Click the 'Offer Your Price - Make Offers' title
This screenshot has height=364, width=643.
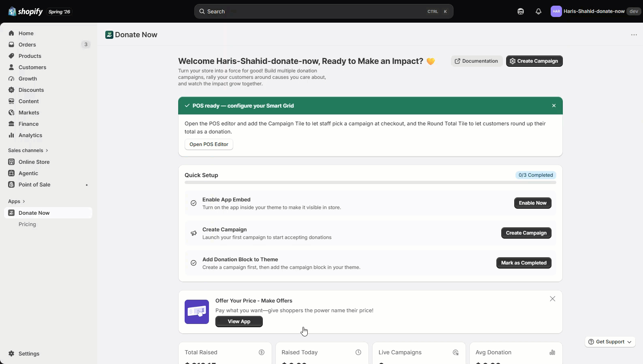pyautogui.click(x=254, y=301)
